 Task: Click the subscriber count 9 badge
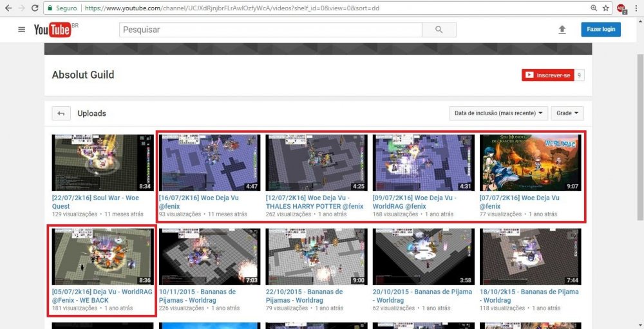pos(579,75)
